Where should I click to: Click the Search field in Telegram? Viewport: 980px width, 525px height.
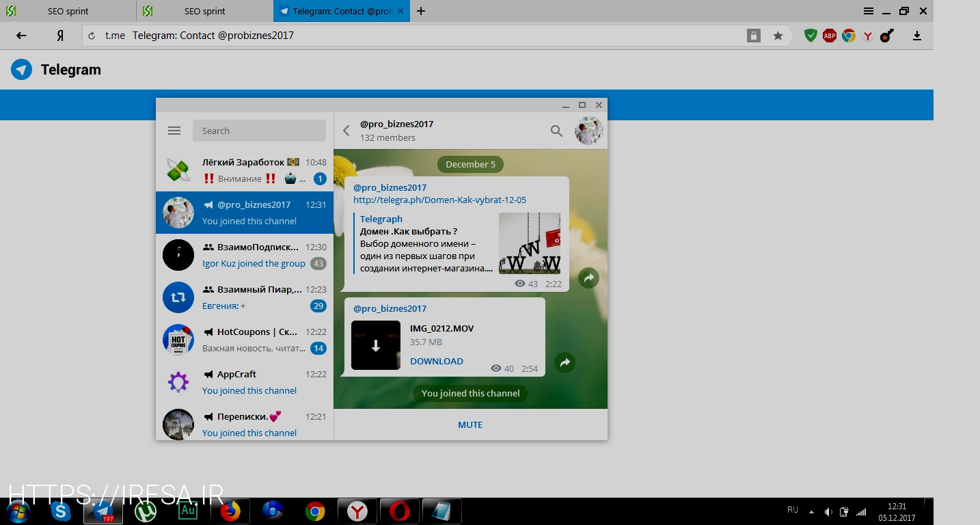click(259, 131)
